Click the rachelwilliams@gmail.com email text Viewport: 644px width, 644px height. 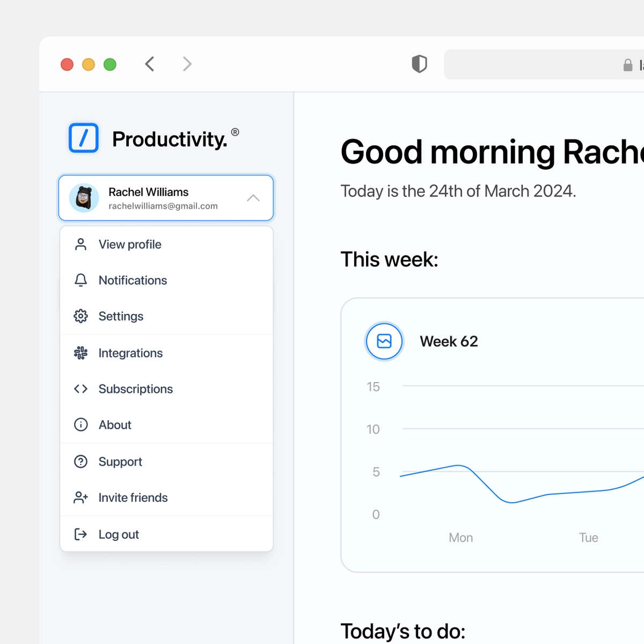[163, 206]
